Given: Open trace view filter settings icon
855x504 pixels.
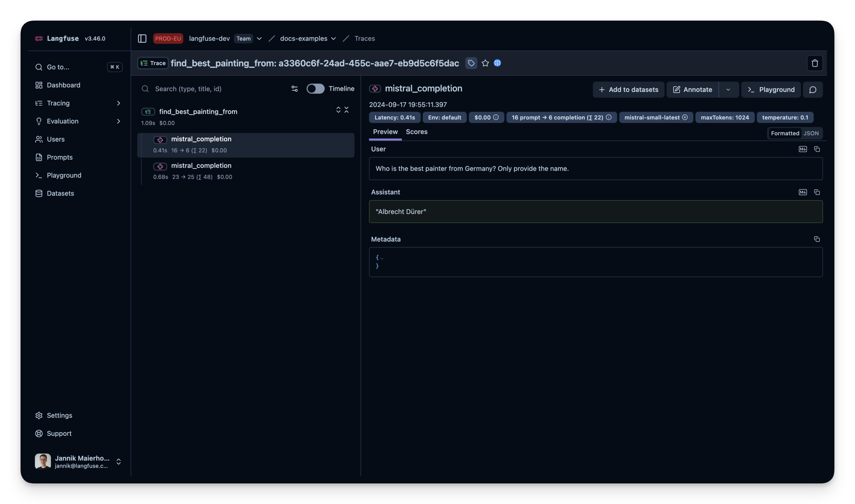Looking at the screenshot, I should click(x=294, y=89).
